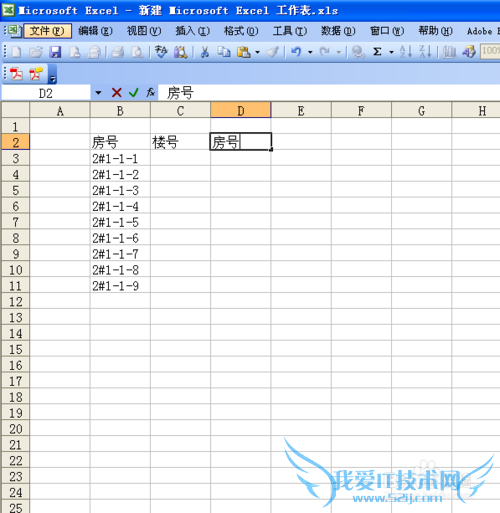Select row 12 header

coord(16,302)
